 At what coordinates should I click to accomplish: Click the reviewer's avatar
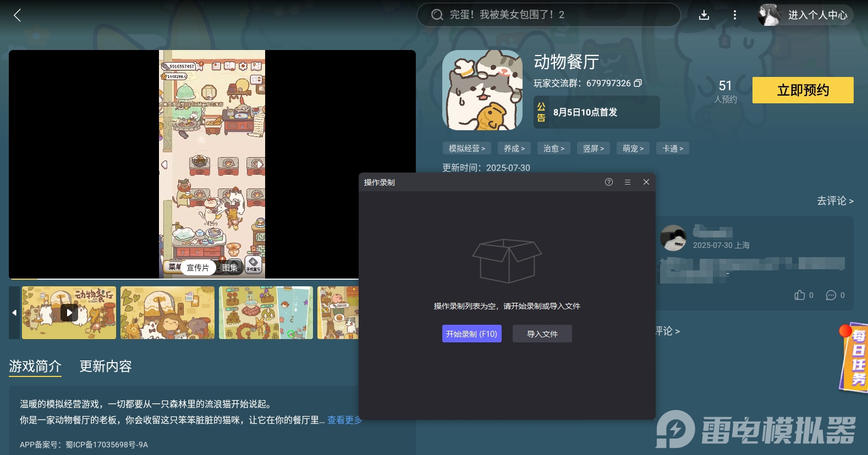pyautogui.click(x=673, y=238)
